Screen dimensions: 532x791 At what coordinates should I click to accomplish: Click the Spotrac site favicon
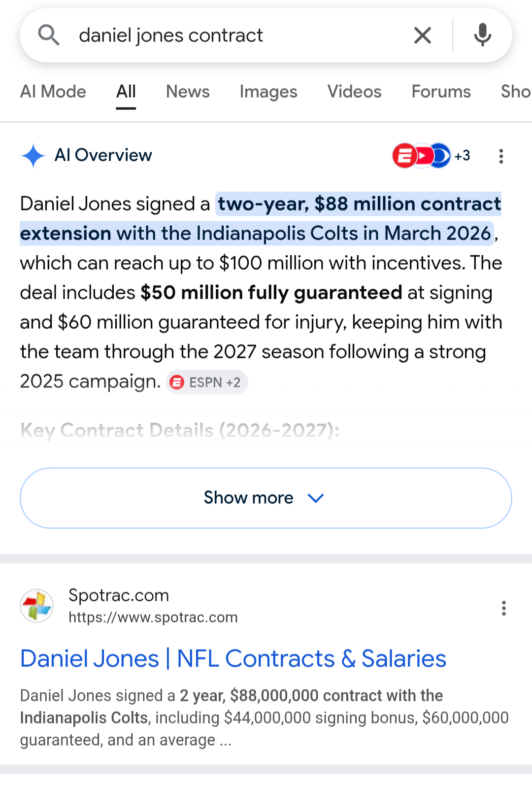click(x=36, y=606)
